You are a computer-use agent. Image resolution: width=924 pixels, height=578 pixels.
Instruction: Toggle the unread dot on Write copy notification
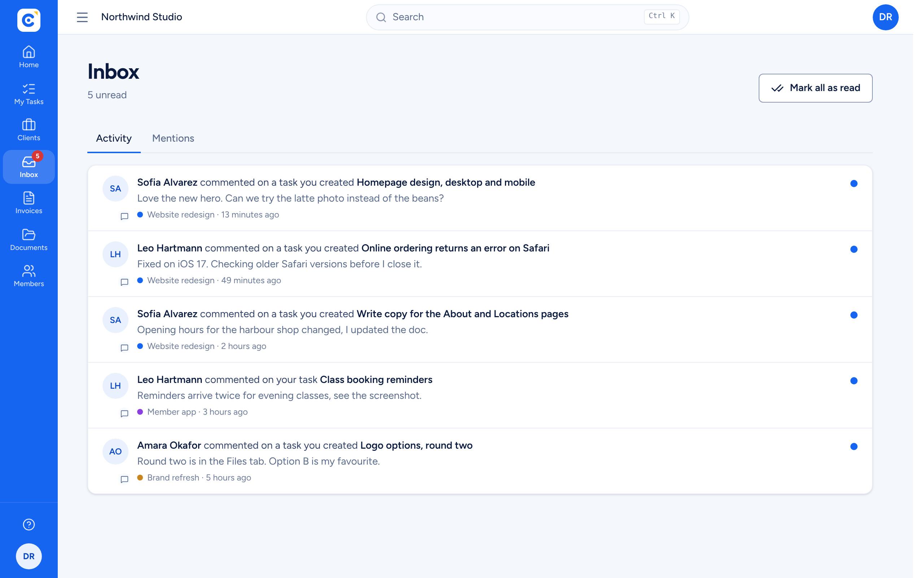[x=854, y=315]
